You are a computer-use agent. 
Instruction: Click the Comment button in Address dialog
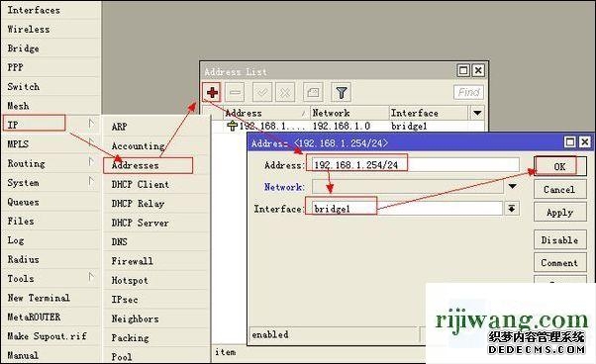coord(560,263)
